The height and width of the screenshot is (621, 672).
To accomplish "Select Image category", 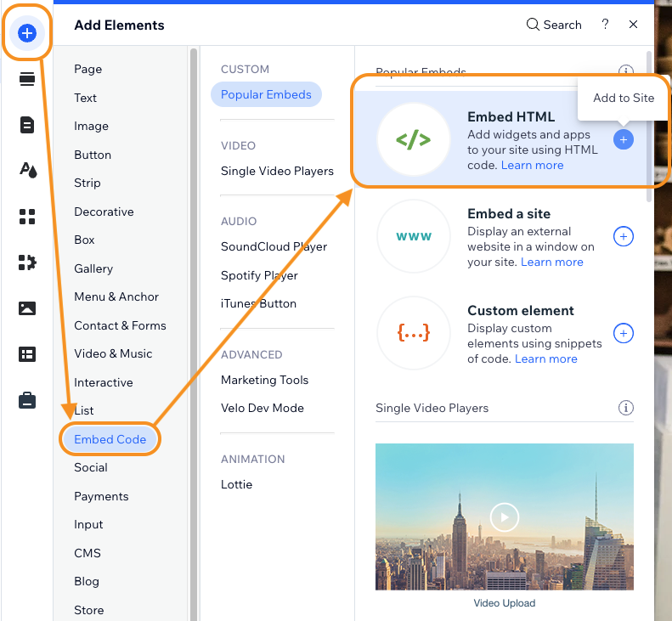I will pos(91,126).
